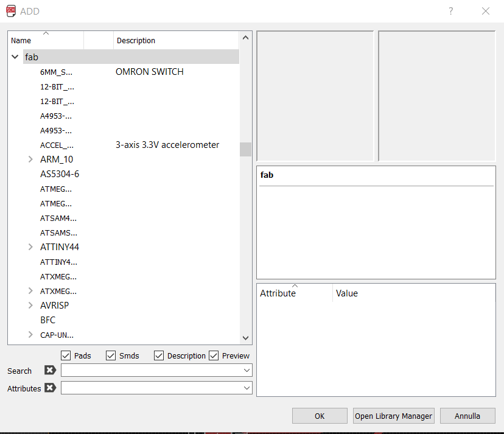Image resolution: width=504 pixels, height=434 pixels.
Task: Confirm with the OK button
Action: [x=320, y=416]
